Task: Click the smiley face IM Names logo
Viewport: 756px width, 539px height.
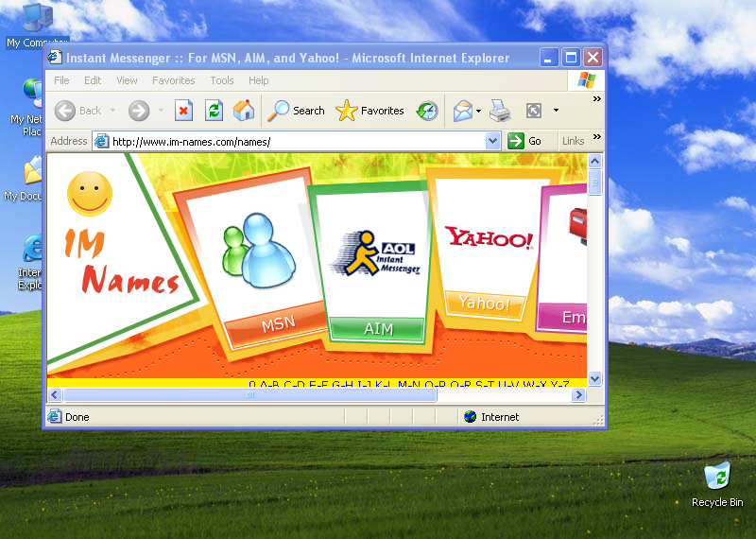Action: pyautogui.click(x=90, y=194)
